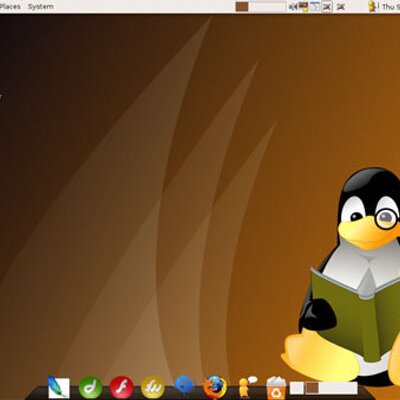The width and height of the screenshot is (400, 400).
Task: Select brown workspace in dock switcher
Action: click(x=312, y=388)
